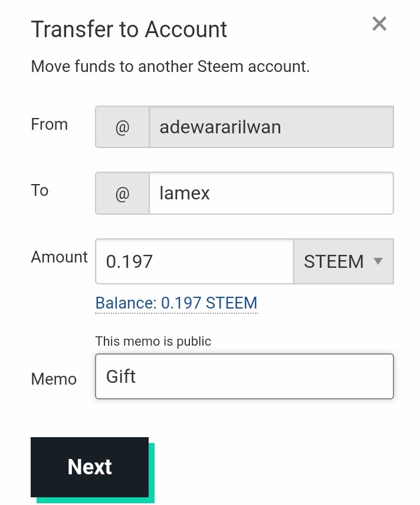Click the Balance: 0.197 STEEM link
420x505 pixels.
click(176, 303)
